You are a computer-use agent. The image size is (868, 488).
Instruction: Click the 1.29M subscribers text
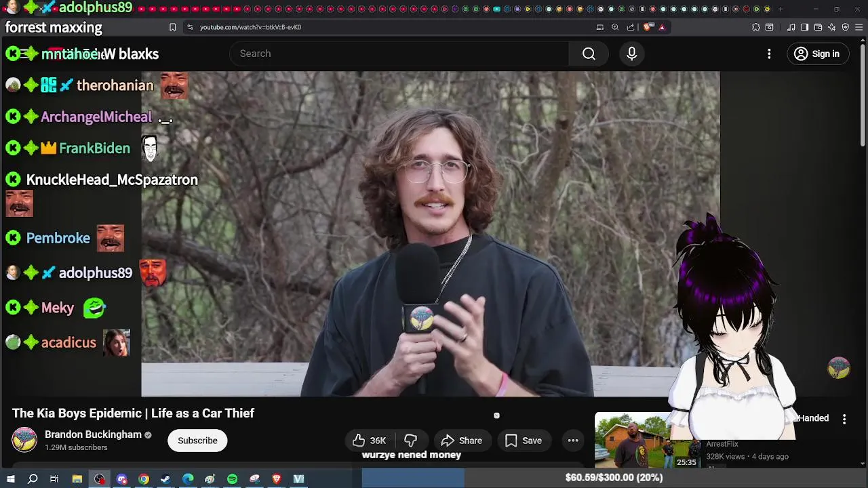(x=76, y=448)
